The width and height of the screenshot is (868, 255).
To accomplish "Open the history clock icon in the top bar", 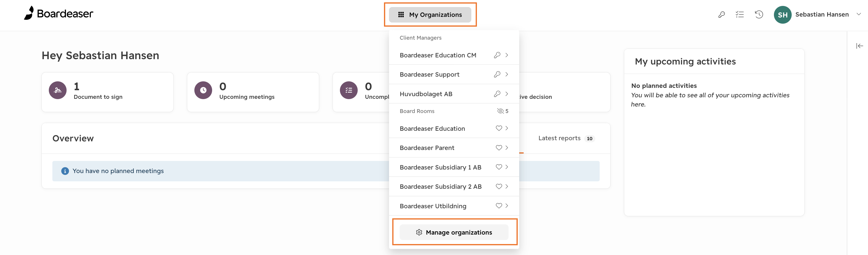I will click(x=759, y=14).
